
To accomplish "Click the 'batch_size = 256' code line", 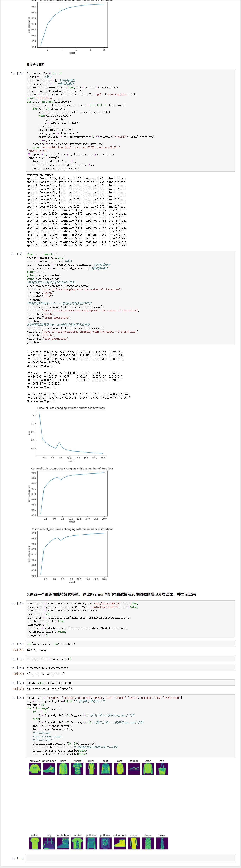I will coord(38,614).
